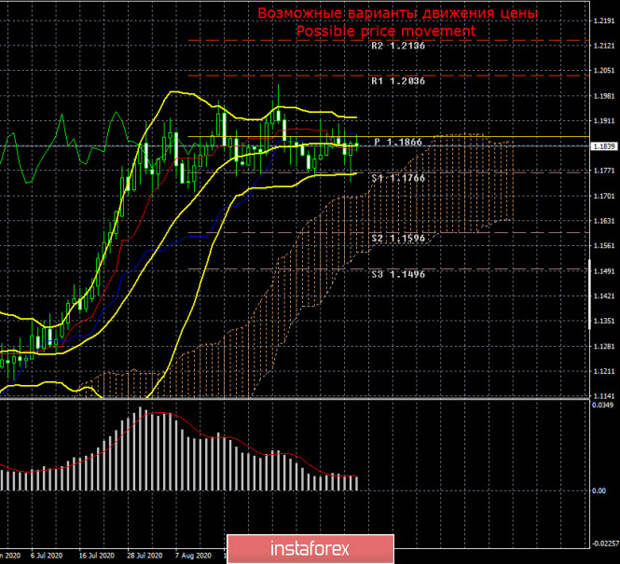Click the 1.1421 price axis value
The width and height of the screenshot is (620, 564).
[x=604, y=296]
